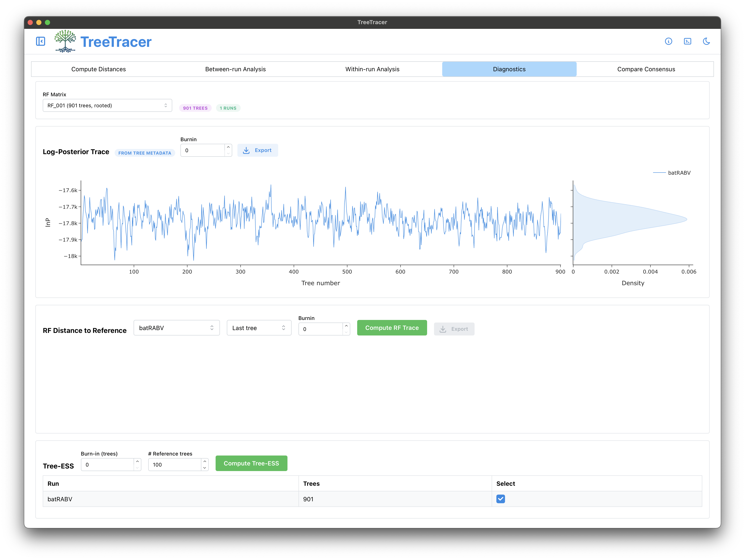This screenshot has height=560, width=745.
Task: Increase Tree-ESS Burn-in stepper up
Action: tap(137, 462)
